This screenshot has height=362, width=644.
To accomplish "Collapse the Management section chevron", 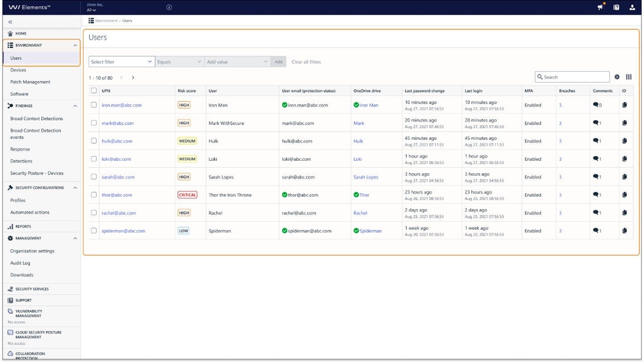I will (x=75, y=238).
